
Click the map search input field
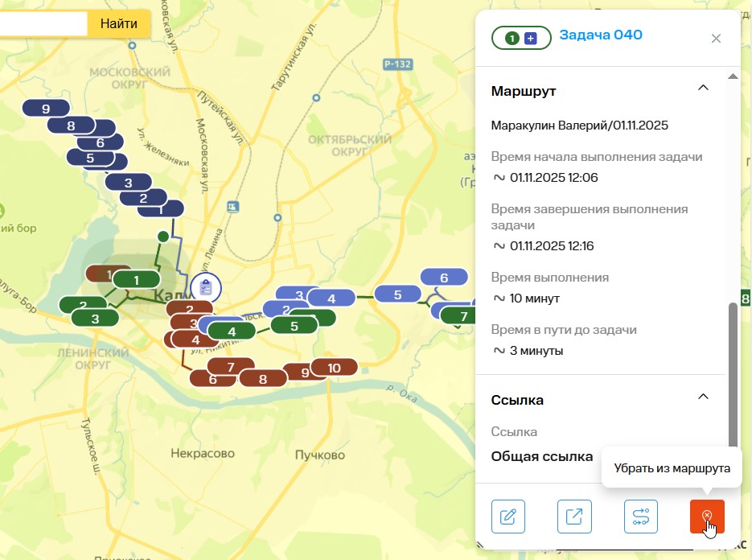tap(40, 23)
